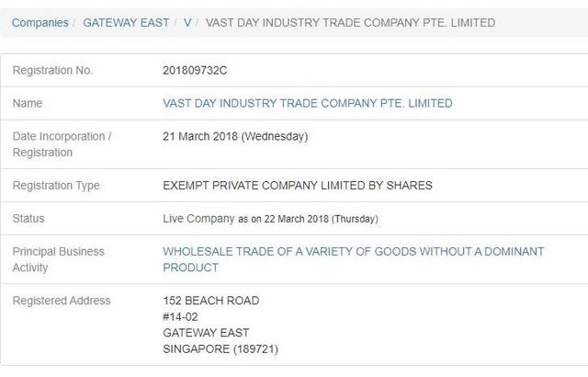
Task: Click the Registration No. label
Action: (52, 71)
